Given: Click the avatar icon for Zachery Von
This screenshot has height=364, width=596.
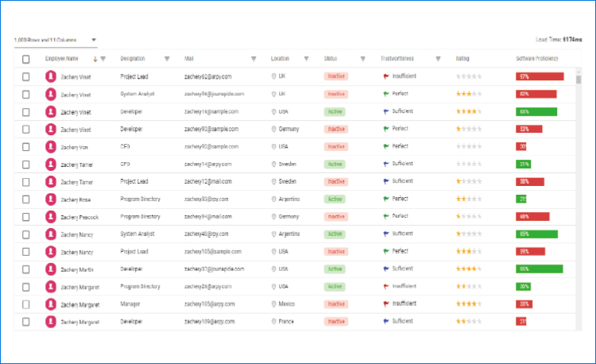Looking at the screenshot, I should 51,147.
